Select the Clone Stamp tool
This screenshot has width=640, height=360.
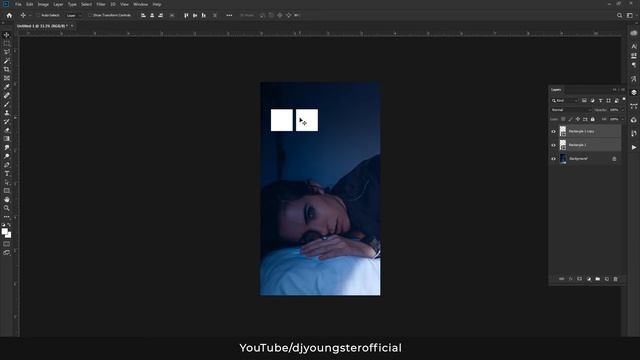click(x=7, y=113)
